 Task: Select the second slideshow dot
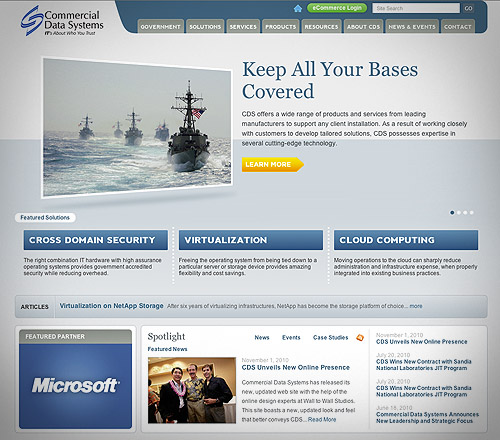click(x=459, y=212)
